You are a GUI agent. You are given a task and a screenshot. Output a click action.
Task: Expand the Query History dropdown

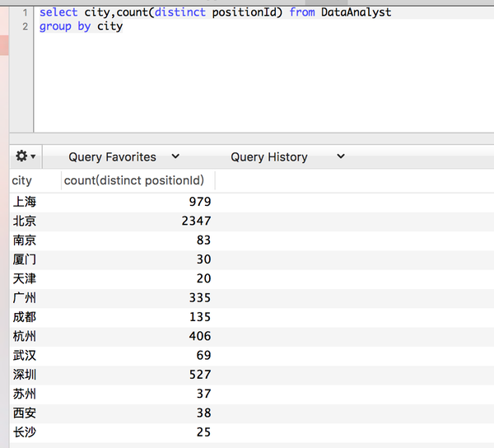pyautogui.click(x=287, y=156)
